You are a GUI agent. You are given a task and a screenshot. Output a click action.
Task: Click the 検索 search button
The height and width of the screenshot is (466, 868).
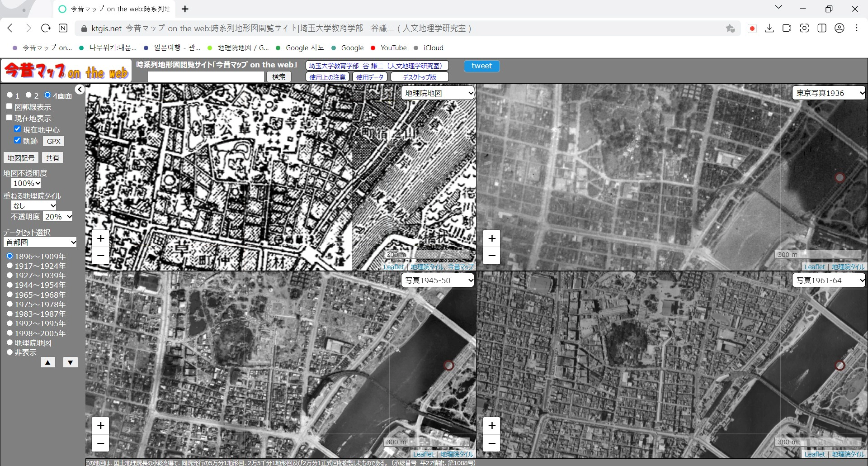(279, 77)
